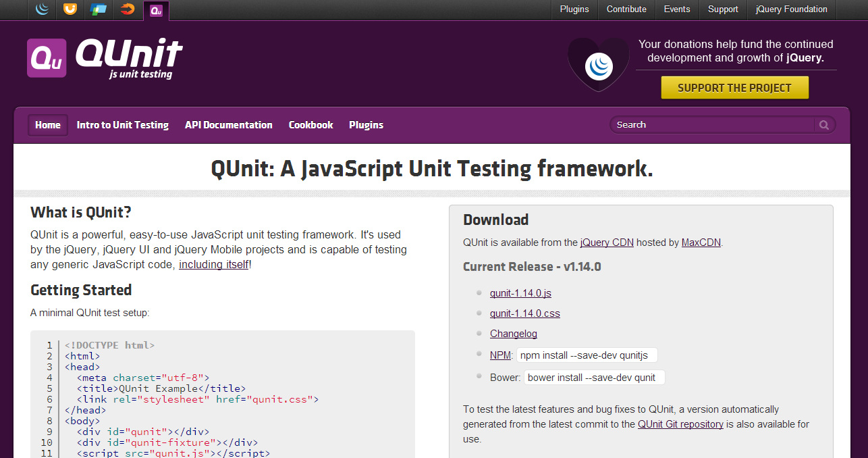868x458 pixels.
Task: Download qunit-1.14.0.css
Action: tap(525, 313)
